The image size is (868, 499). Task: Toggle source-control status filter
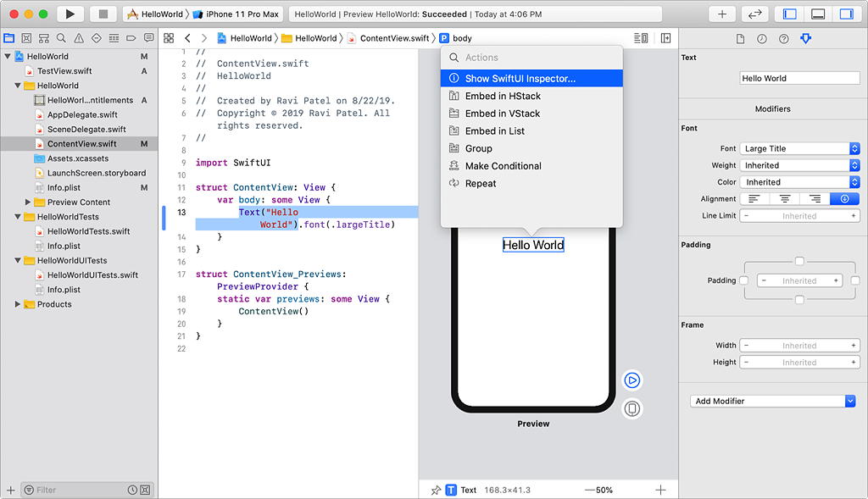click(145, 491)
